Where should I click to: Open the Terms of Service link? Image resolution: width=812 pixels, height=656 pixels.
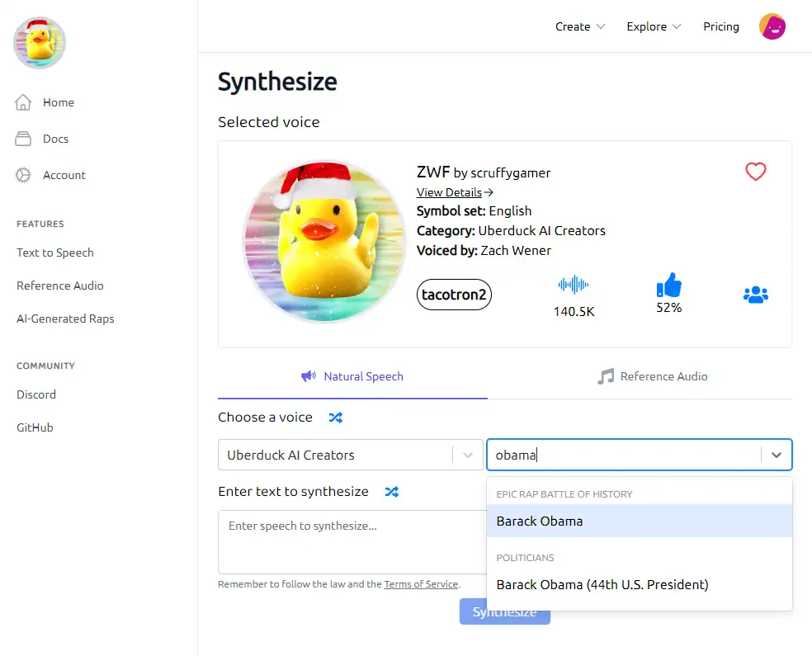421,584
